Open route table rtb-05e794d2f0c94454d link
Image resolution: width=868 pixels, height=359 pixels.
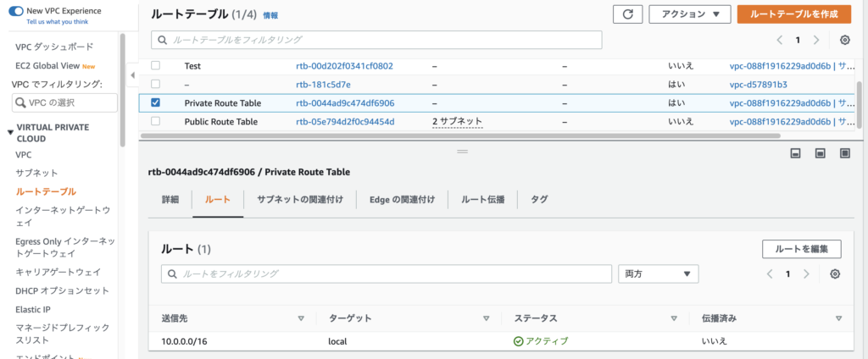pos(345,121)
